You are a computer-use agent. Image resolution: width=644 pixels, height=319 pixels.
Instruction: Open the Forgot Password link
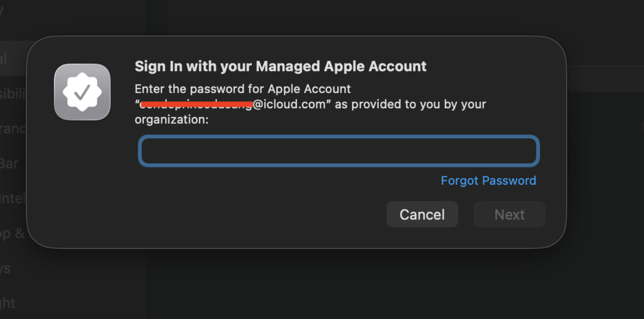click(x=488, y=180)
